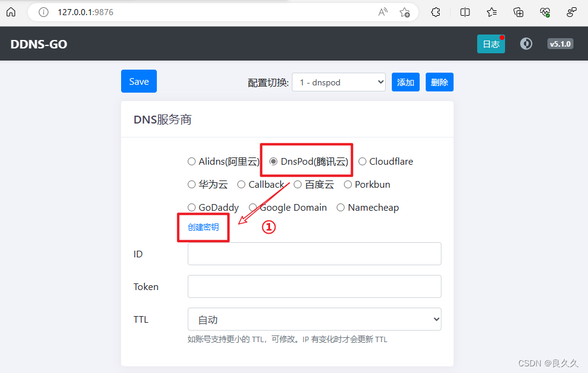This screenshot has width=588, height=373.
Task: Click the 添加 button to add a config
Action: click(x=405, y=82)
